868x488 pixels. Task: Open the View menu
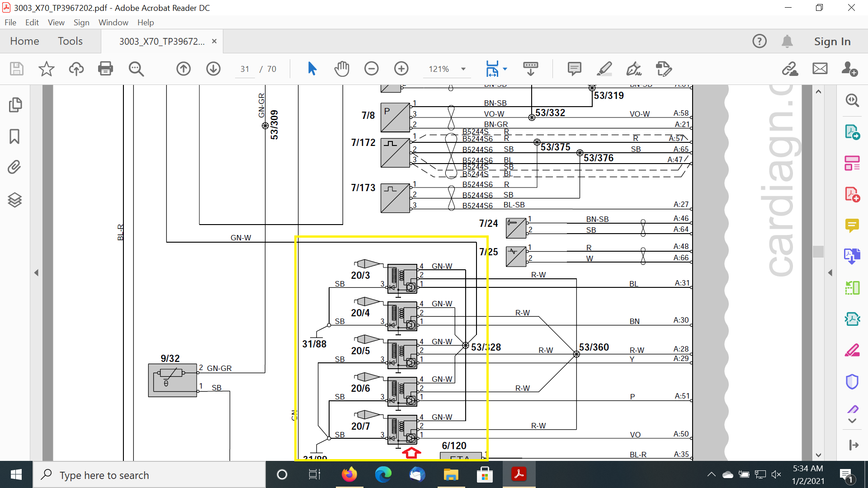point(56,22)
